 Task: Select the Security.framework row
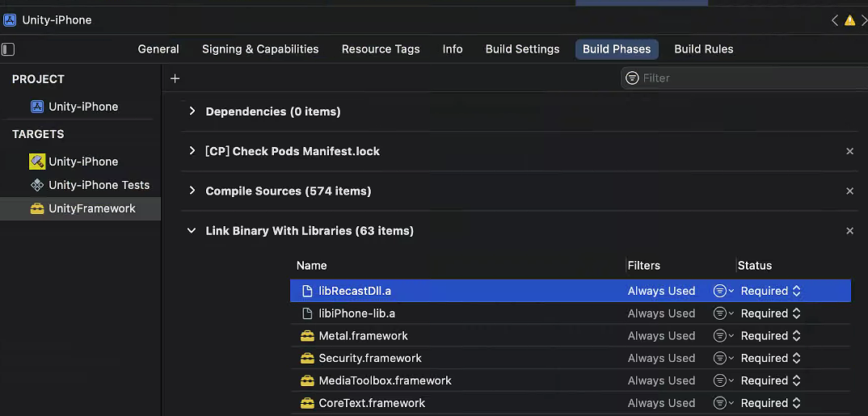[570, 358]
